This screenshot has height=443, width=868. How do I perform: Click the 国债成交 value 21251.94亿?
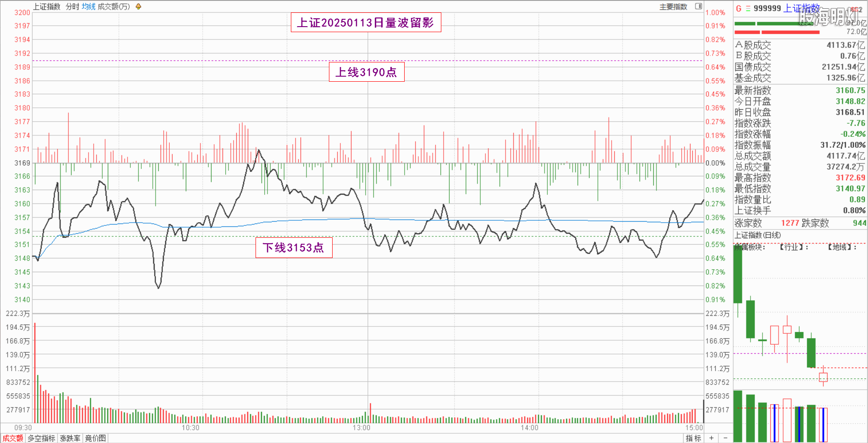pos(843,67)
